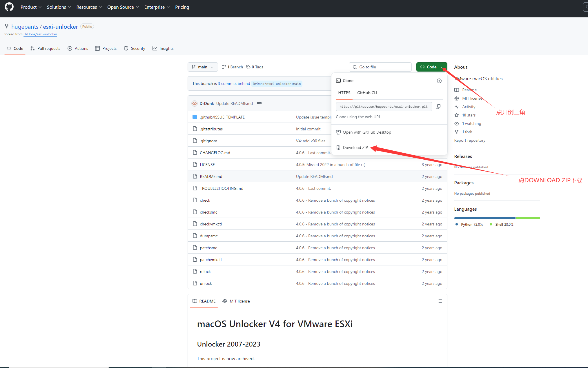Click the GitHub Desktop icon in the Clone popup
The height and width of the screenshot is (368, 588).
(338, 132)
